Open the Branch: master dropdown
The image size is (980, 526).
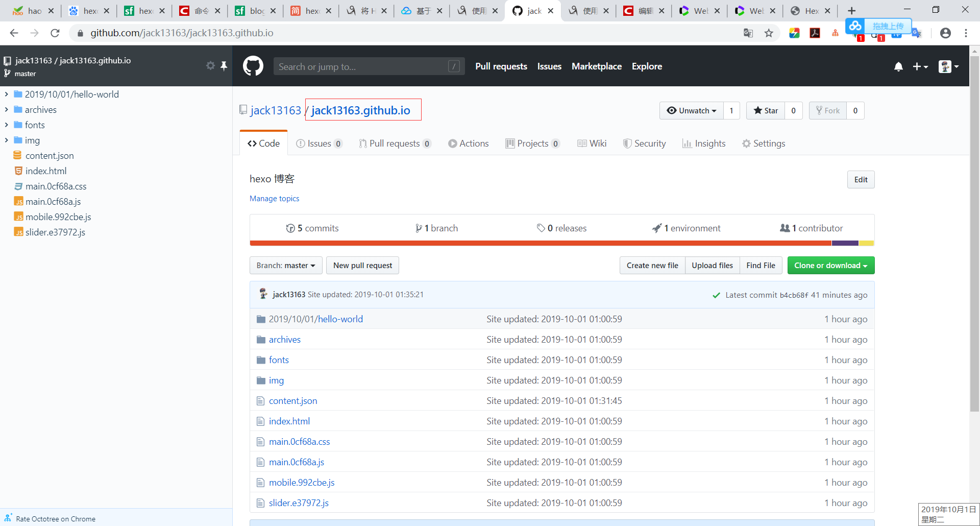tap(285, 265)
